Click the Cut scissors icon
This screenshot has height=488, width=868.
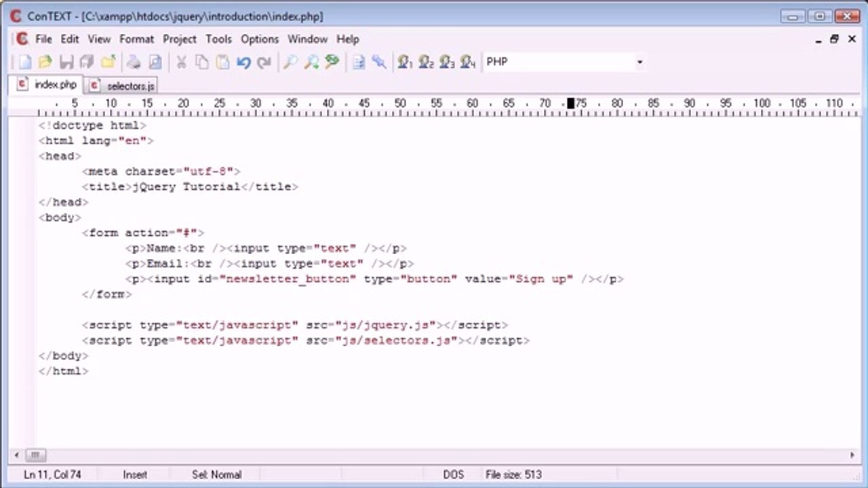(181, 62)
